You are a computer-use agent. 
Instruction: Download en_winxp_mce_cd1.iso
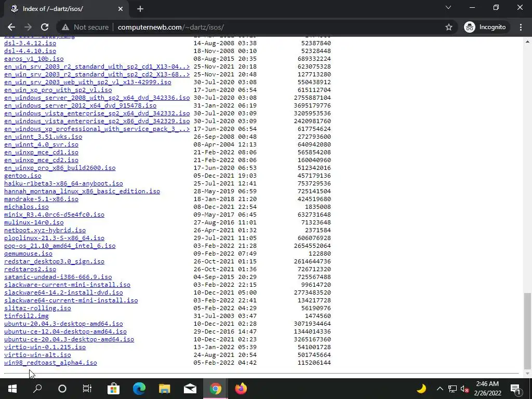tap(42, 152)
